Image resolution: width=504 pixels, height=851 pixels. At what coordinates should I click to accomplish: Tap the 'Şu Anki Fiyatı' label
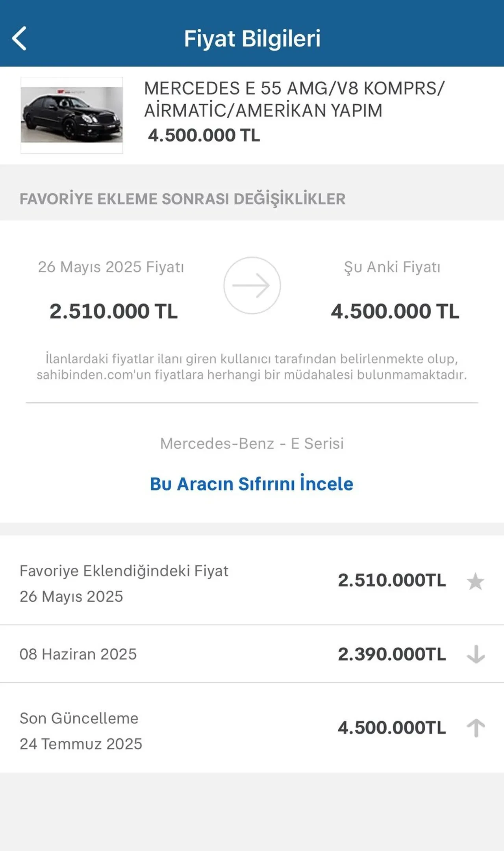coord(392,267)
